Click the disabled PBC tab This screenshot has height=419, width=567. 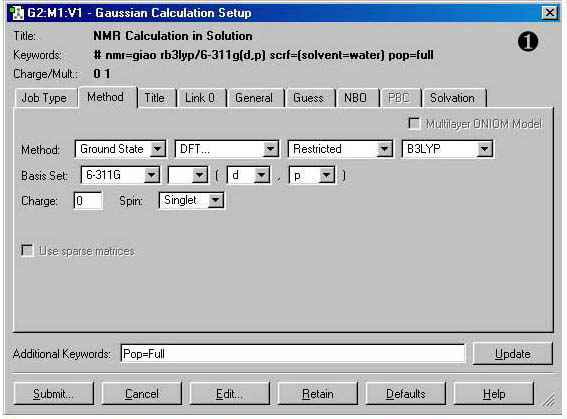(400, 98)
